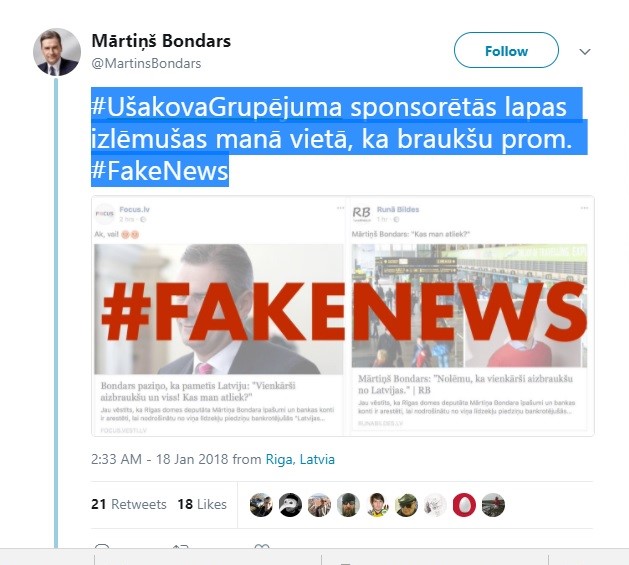Click the 2:33 AM - 18 Jan 2018 timestamp
The width and height of the screenshot is (629, 565).
(x=160, y=459)
